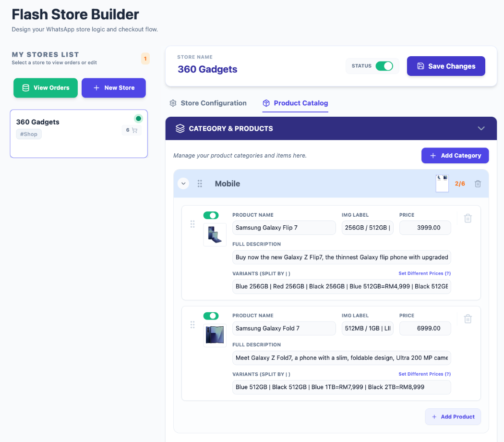Open the Mobile category image preview
504x442 pixels.
(x=442, y=183)
